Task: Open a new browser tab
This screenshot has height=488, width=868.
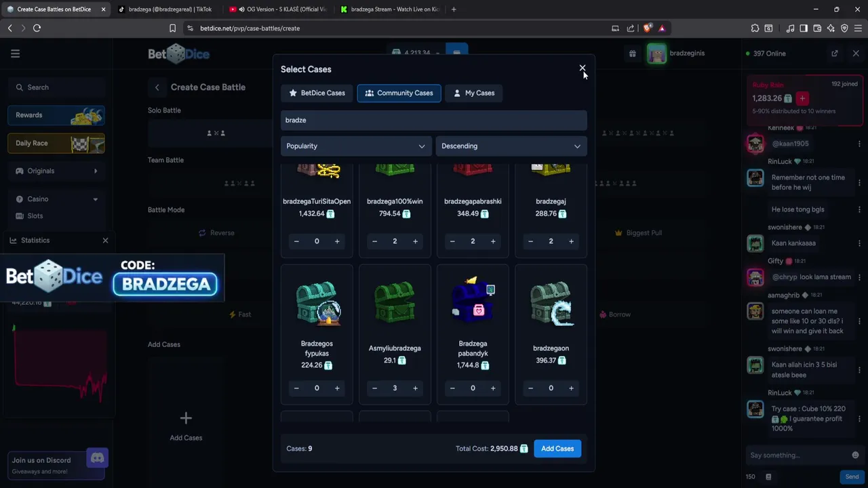Action: click(x=454, y=9)
